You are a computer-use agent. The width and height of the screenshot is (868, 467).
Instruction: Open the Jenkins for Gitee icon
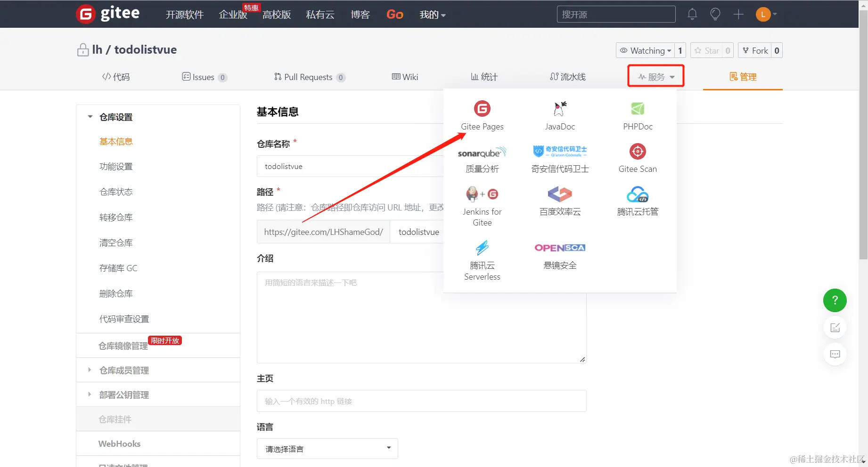point(482,194)
